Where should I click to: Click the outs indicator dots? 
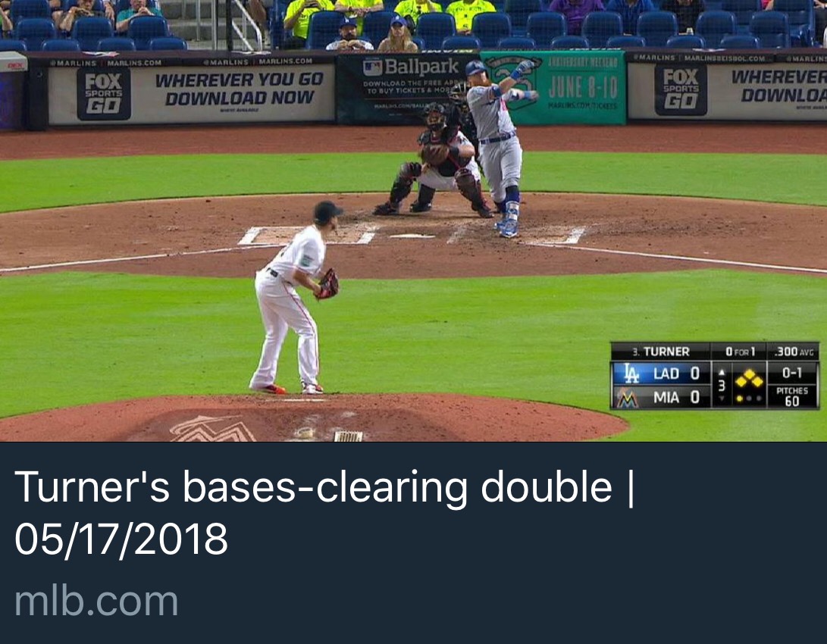point(749,399)
